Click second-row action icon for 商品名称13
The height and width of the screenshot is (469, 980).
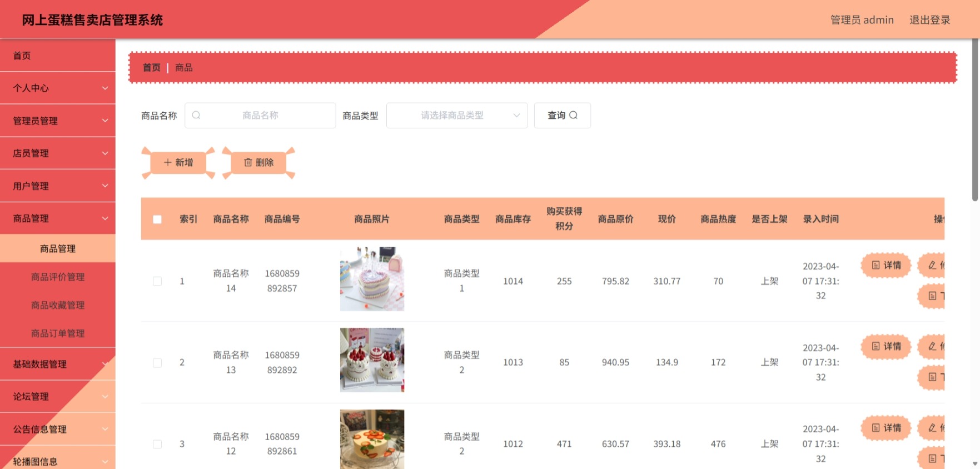pos(933,377)
